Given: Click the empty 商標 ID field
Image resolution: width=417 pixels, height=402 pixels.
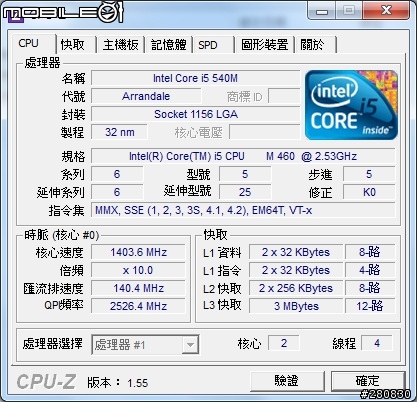Looking at the screenshot, I should pos(284,96).
